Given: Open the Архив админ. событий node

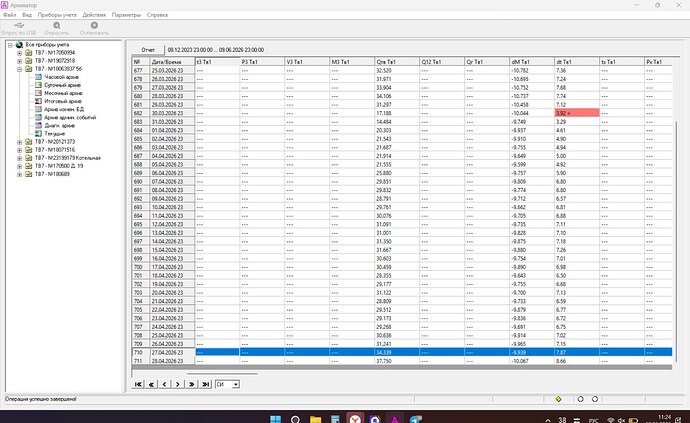Looking at the screenshot, I should [x=70, y=118].
